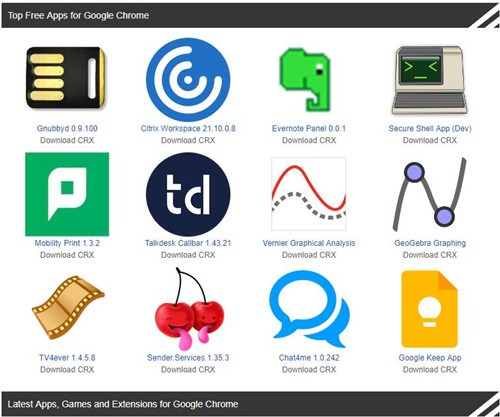Click the Citrix Workspace blue swirl icon
Screen dimensions: 500x417
pyautogui.click(x=188, y=80)
